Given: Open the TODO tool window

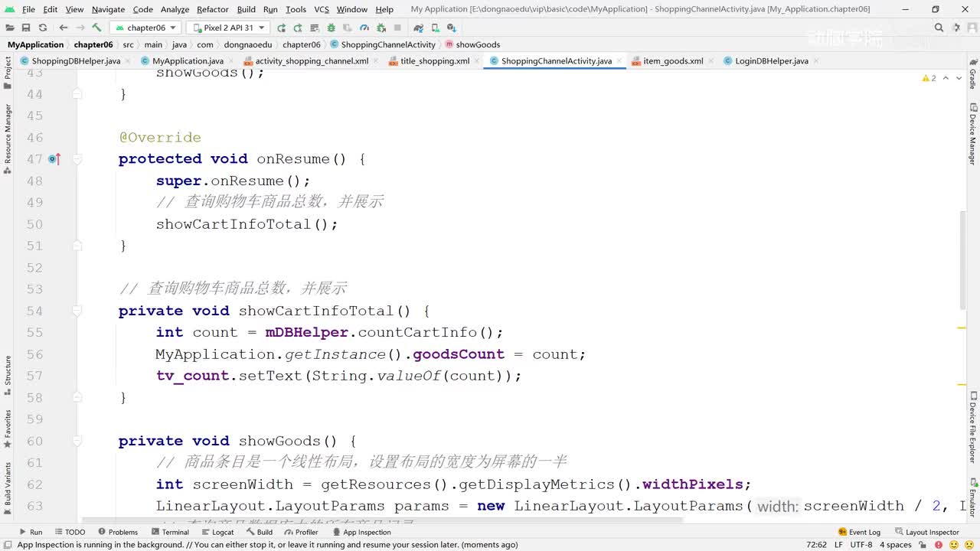Looking at the screenshot, I should tap(69, 532).
